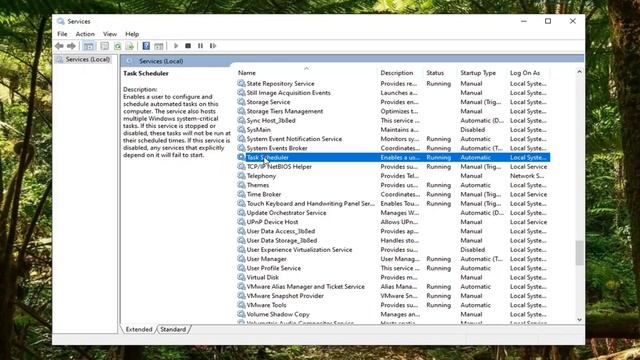640x360 pixels.
Task: Click the Refresh toolbar icon
Action: pyautogui.click(x=118, y=46)
